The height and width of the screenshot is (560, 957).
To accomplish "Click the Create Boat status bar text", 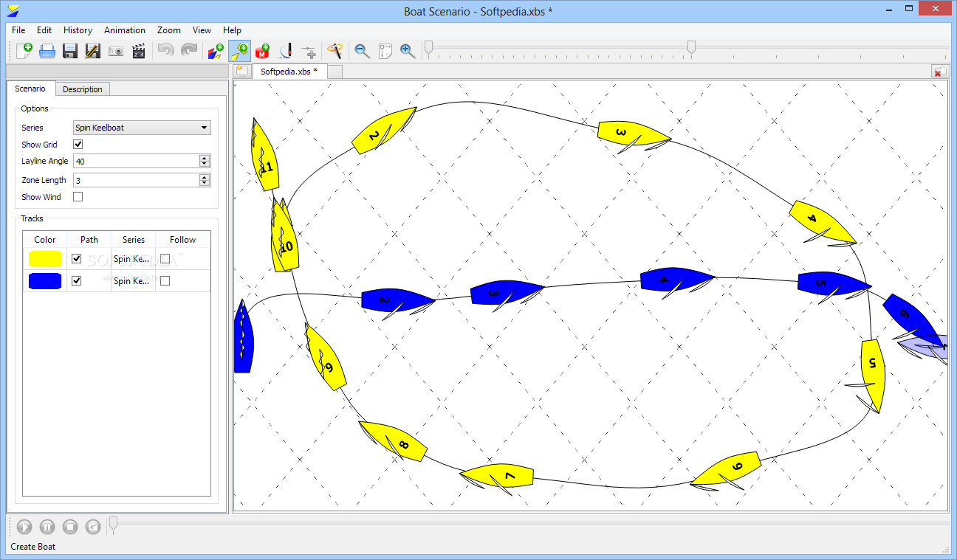I will point(33,547).
